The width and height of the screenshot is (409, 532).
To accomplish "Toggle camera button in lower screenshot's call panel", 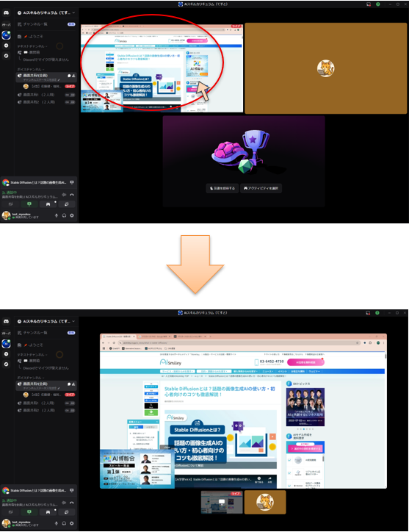I will pyautogui.click(x=10, y=512).
